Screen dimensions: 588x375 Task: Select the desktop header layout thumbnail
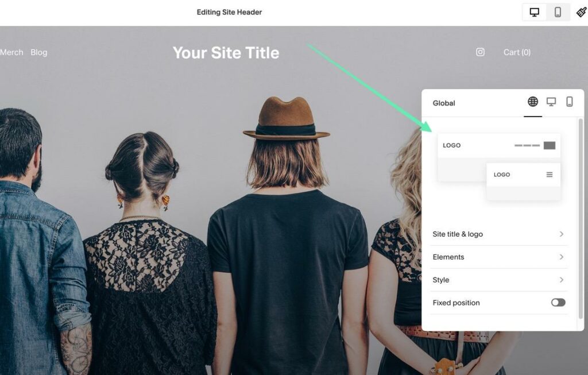pyautogui.click(x=499, y=157)
